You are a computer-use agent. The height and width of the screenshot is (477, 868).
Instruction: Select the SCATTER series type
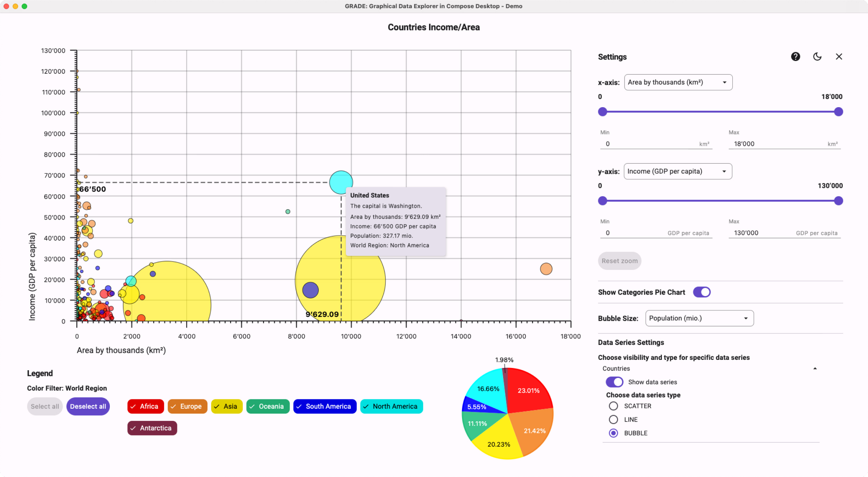(x=613, y=406)
